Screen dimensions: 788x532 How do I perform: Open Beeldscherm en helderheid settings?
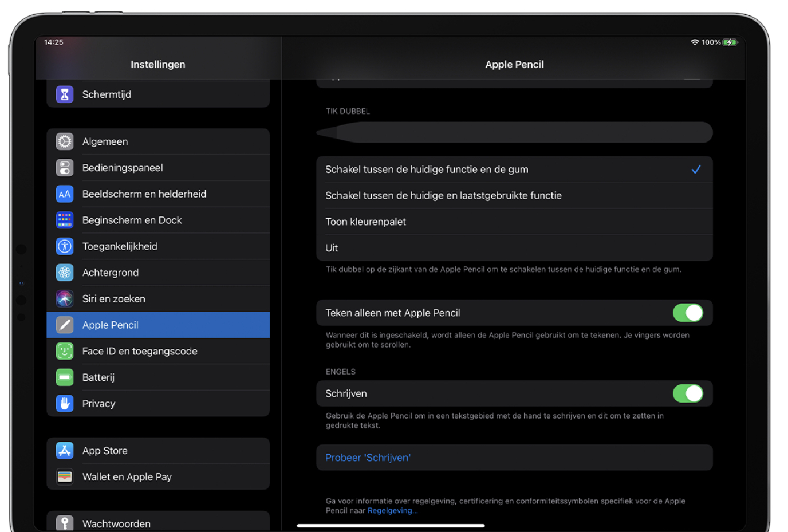[158, 194]
